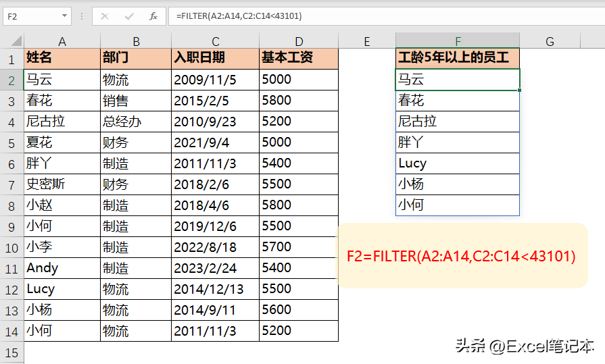Select cell Lucy in column A
This screenshot has height=364, width=605.
coord(62,288)
